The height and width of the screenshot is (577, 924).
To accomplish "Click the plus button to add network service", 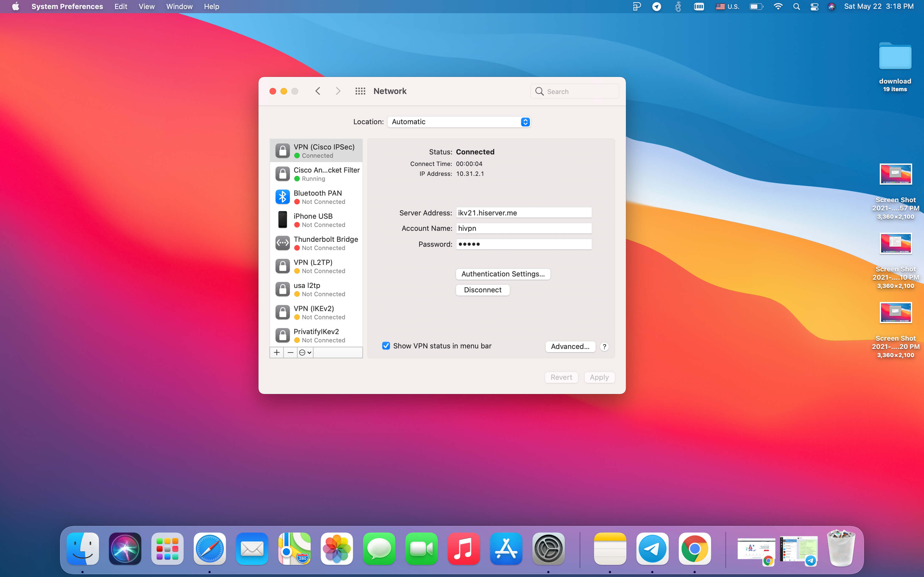I will tap(277, 352).
